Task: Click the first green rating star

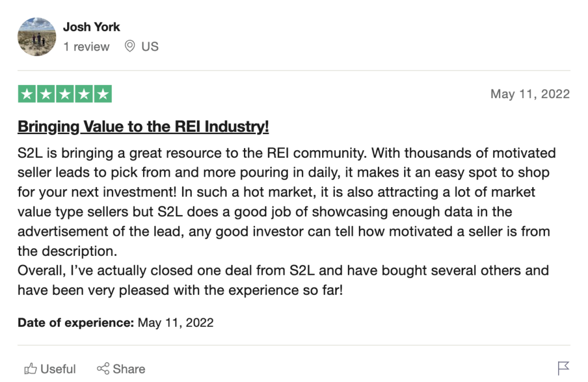Action: coord(27,94)
